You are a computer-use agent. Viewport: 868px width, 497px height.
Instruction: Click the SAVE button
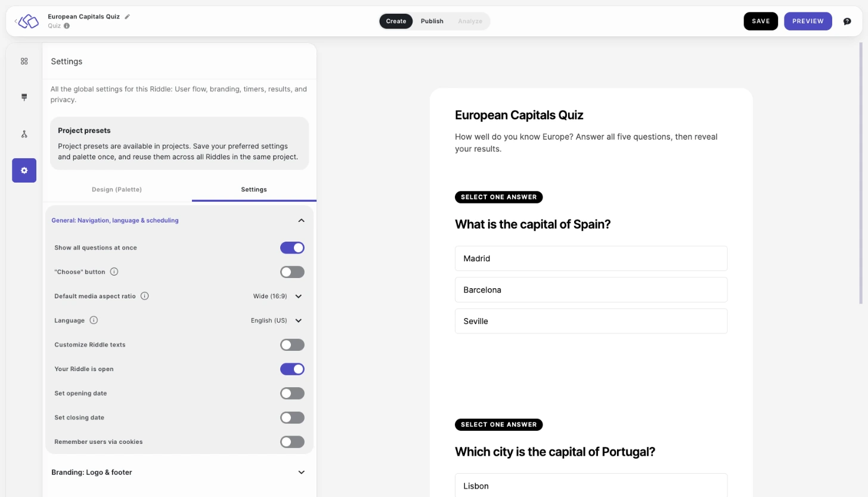pyautogui.click(x=761, y=21)
